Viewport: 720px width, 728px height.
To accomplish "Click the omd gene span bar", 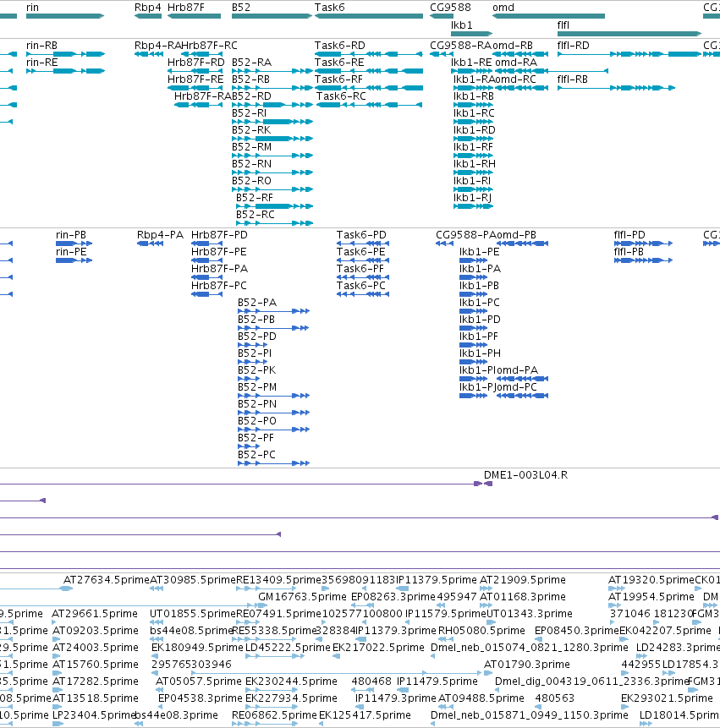I will click(548, 16).
